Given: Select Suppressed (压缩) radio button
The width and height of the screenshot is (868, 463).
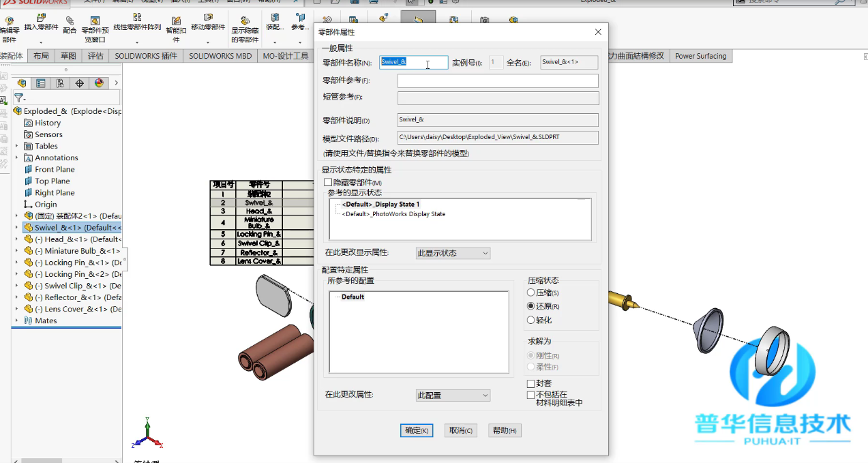Looking at the screenshot, I should tap(531, 293).
